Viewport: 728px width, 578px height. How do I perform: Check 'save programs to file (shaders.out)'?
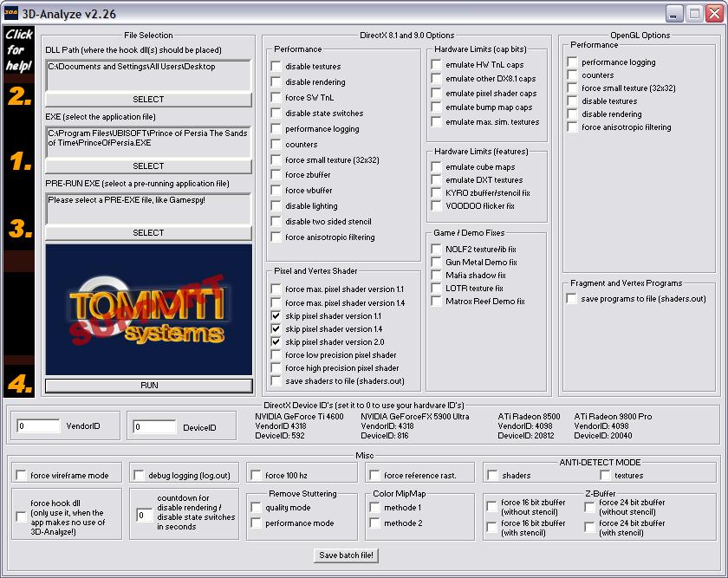571,298
